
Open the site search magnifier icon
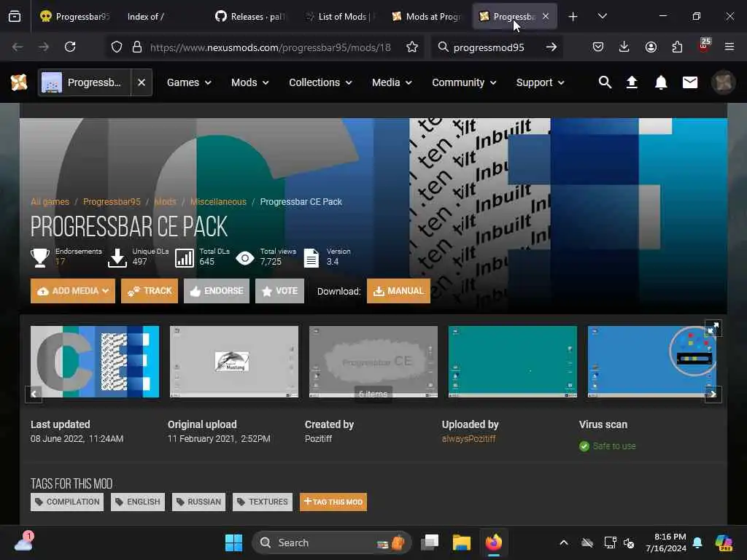605,82
